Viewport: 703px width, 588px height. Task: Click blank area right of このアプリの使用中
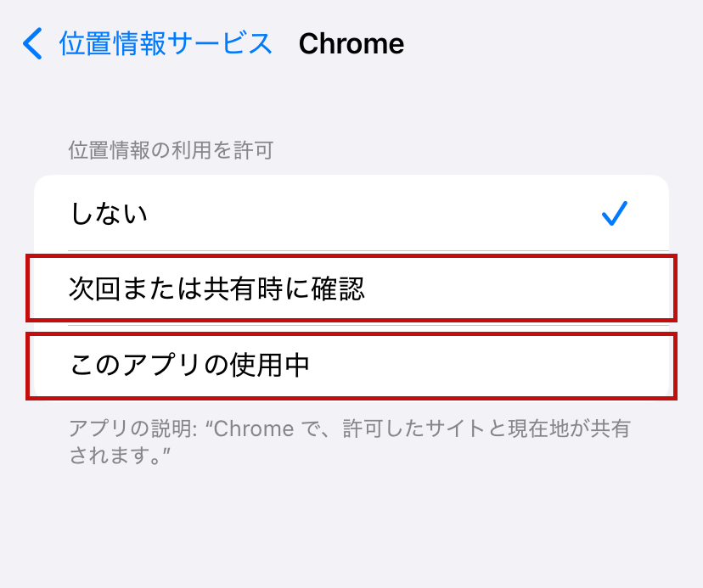pyautogui.click(x=492, y=366)
